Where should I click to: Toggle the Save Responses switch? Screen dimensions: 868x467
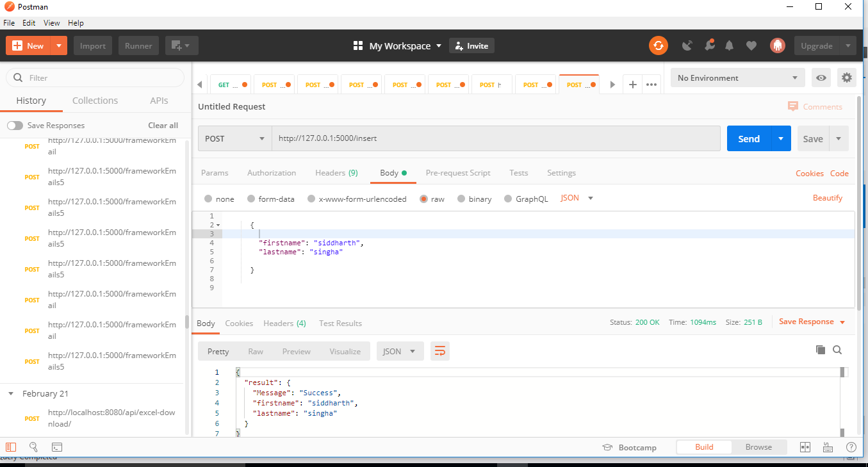15,126
